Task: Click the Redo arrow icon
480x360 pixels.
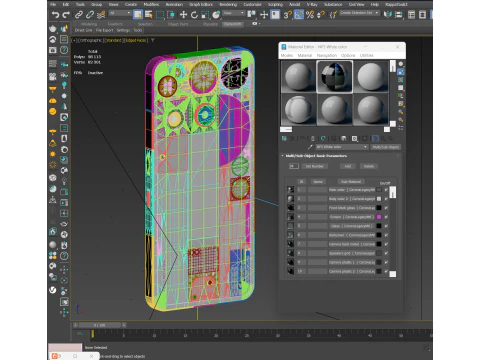Action: coord(66,14)
